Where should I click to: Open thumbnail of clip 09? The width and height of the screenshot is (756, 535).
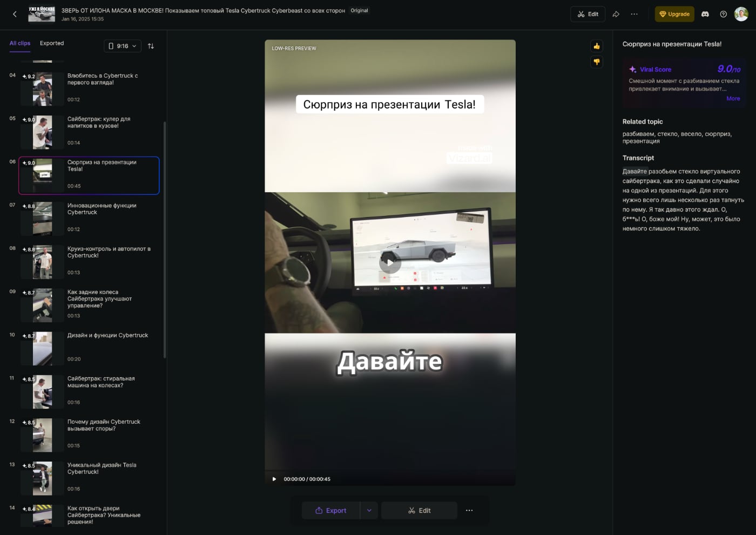[43, 305]
